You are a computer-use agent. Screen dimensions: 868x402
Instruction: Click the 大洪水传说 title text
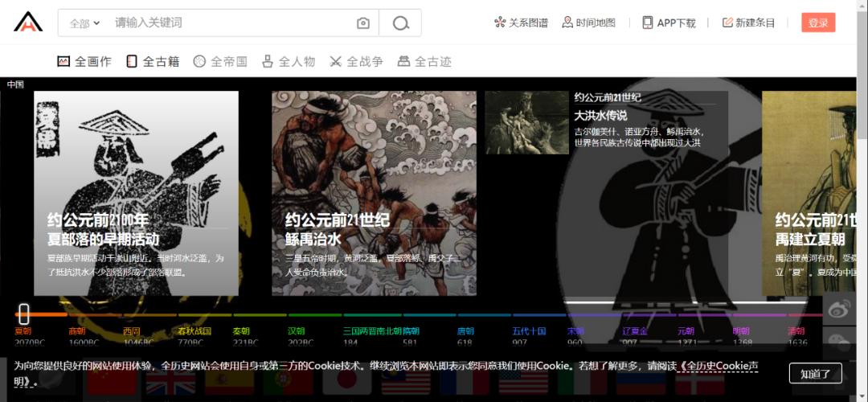600,116
